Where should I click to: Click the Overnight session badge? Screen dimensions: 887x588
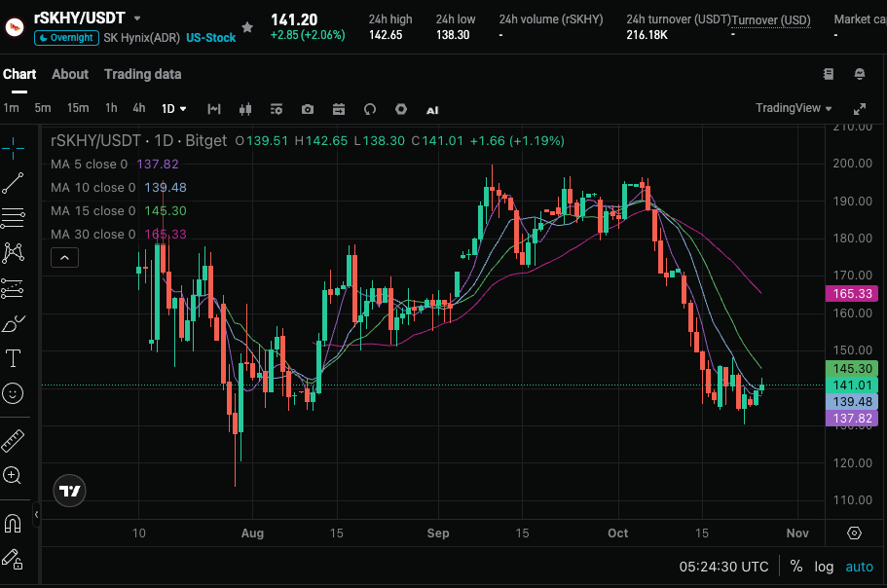[x=67, y=38]
